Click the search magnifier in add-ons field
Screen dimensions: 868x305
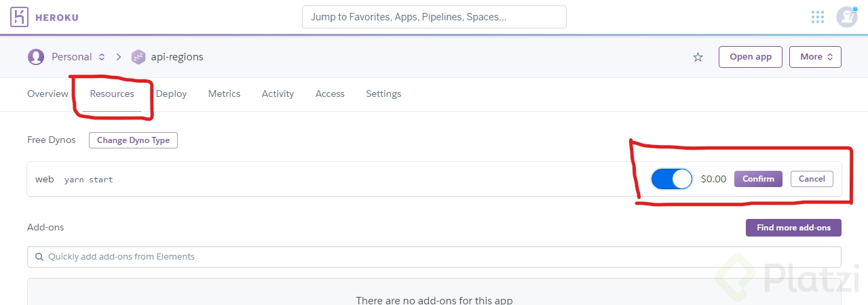click(x=39, y=257)
